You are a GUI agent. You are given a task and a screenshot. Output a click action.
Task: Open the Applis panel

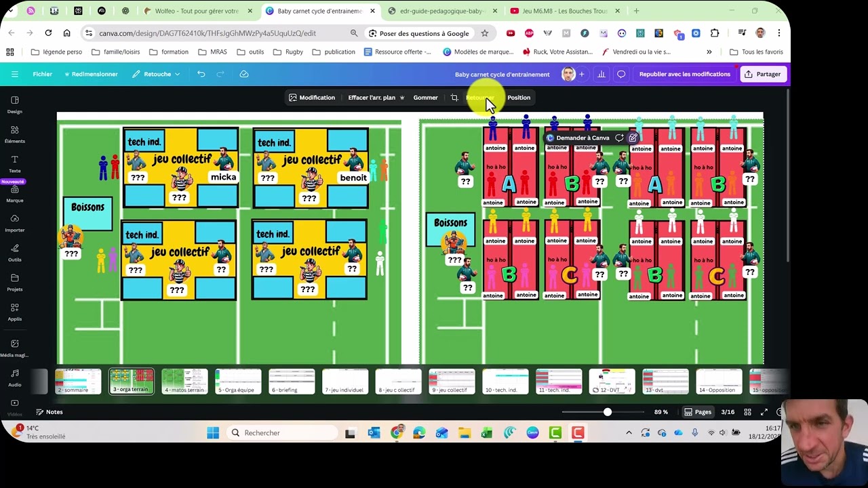click(15, 312)
